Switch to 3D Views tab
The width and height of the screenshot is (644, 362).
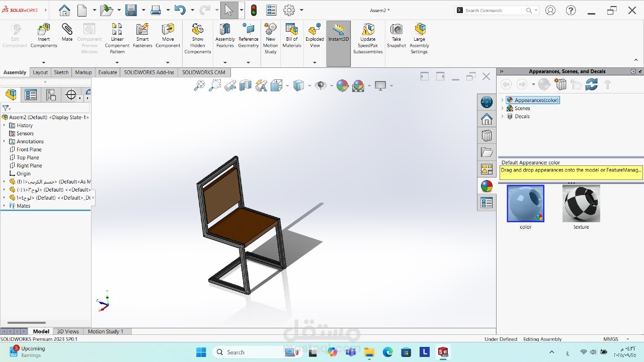(x=68, y=331)
